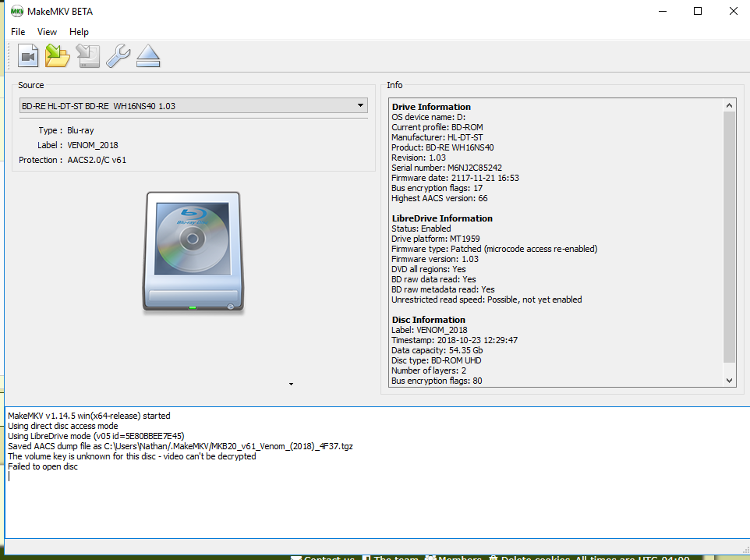Open the File menu
The height and width of the screenshot is (560, 750).
click(x=18, y=32)
